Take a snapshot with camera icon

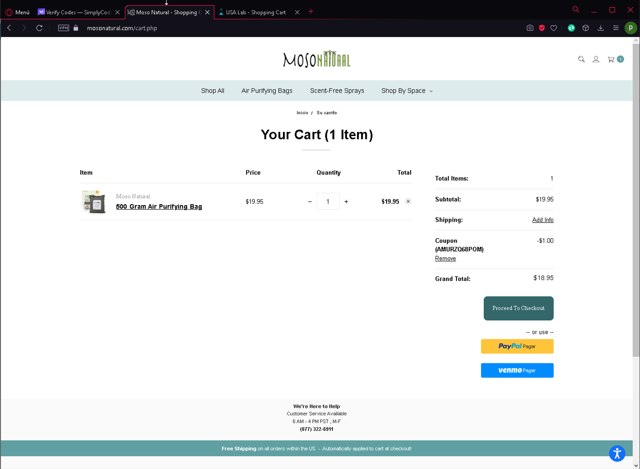pyautogui.click(x=530, y=28)
